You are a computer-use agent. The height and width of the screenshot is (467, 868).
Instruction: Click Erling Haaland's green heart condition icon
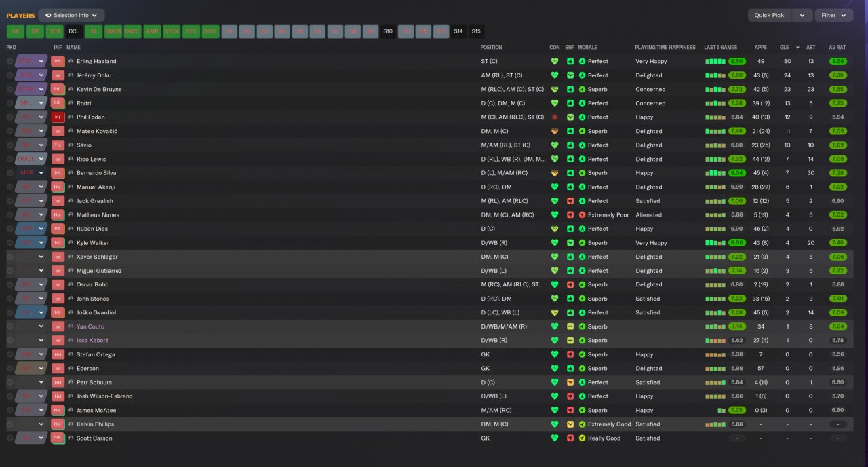(x=554, y=61)
